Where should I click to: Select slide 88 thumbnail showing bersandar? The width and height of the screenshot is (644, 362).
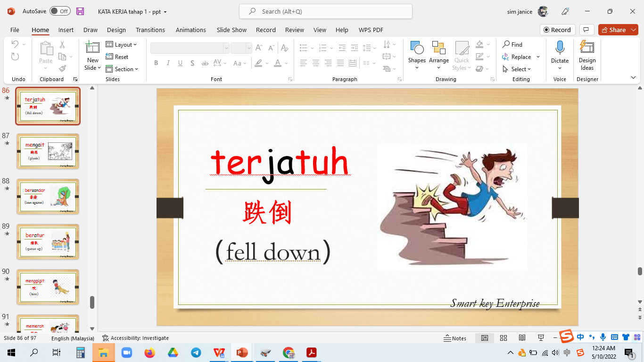[48, 197]
